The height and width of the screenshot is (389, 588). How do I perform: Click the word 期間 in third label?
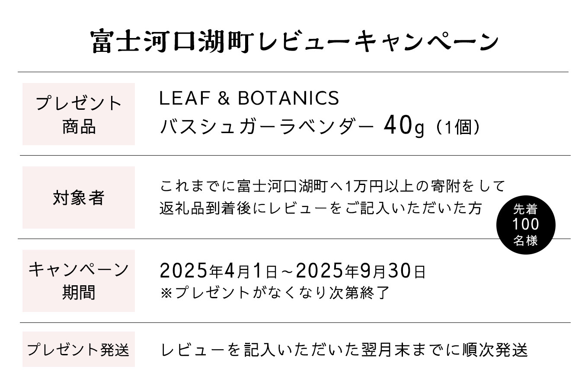point(79,293)
